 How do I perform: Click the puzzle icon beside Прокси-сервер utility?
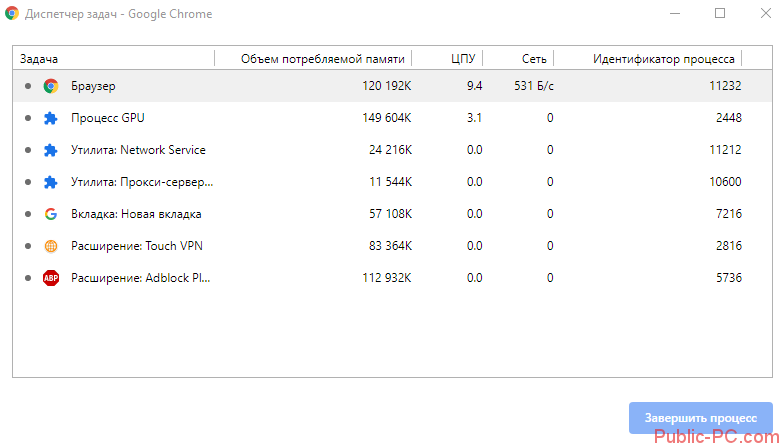point(50,182)
